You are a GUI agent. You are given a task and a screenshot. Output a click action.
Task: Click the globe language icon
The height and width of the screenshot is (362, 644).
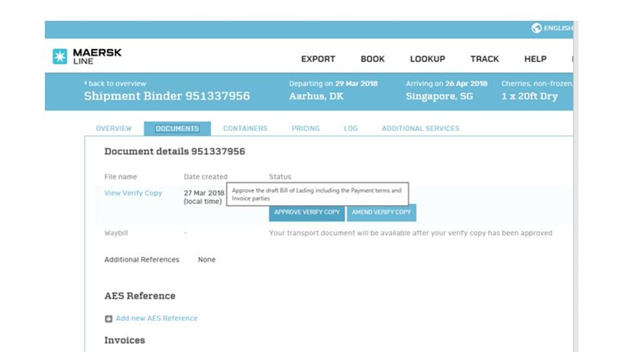click(536, 28)
